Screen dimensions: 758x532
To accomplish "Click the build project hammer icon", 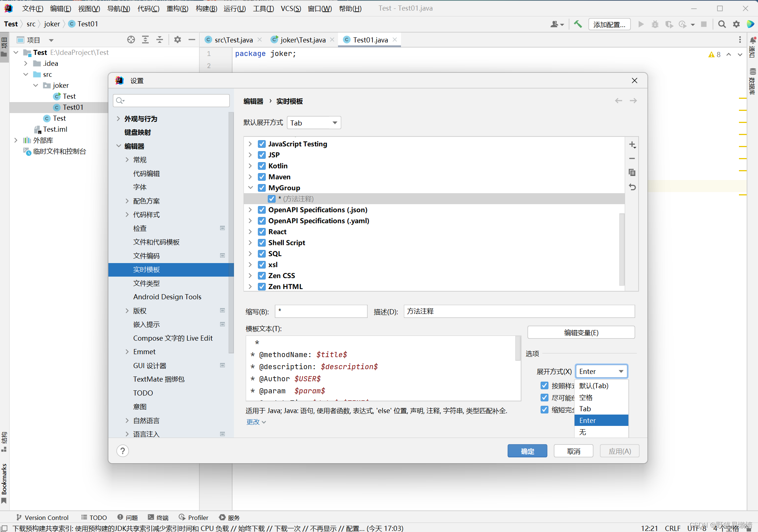I will (x=578, y=24).
